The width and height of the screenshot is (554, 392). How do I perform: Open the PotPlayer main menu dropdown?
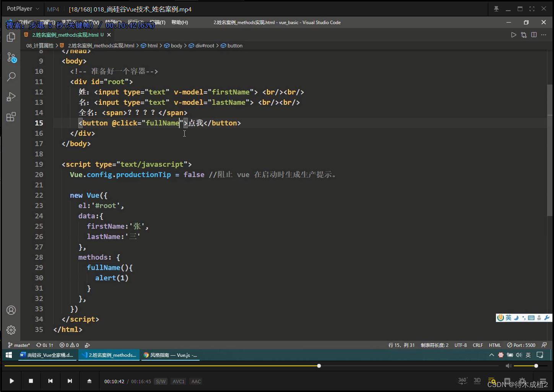(23, 9)
